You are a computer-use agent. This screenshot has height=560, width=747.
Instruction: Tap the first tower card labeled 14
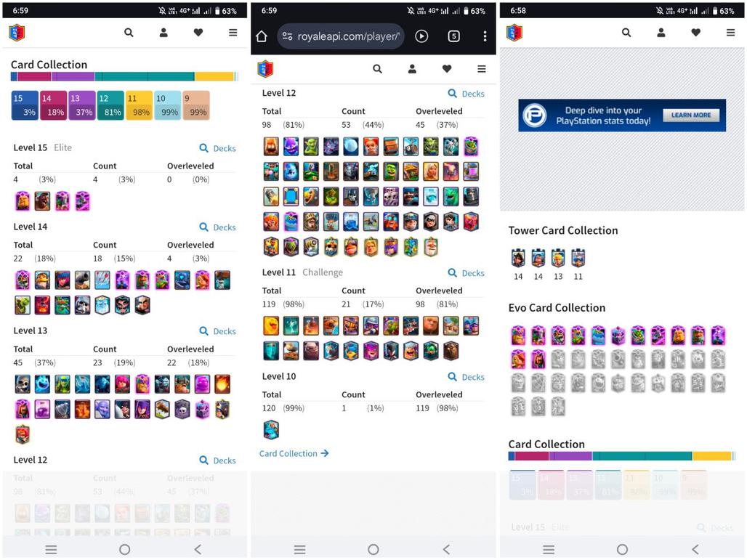[518, 258]
